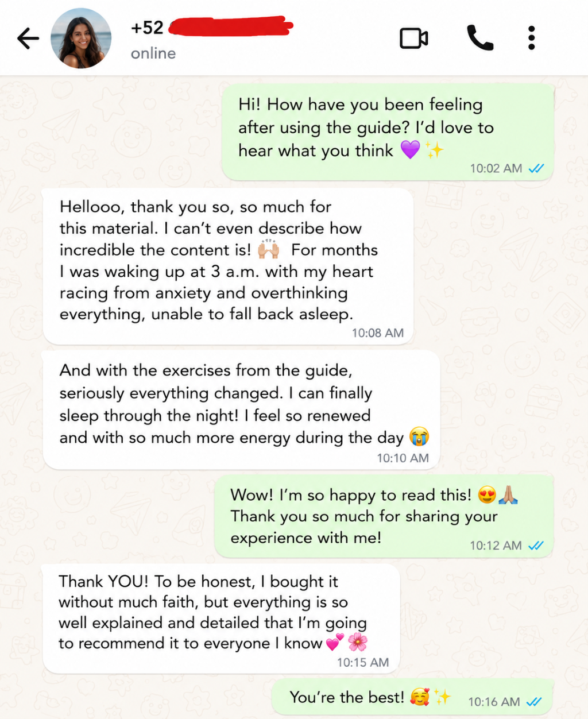The image size is (588, 719).
Task: Open the contact's profile photo
Action: click(81, 38)
